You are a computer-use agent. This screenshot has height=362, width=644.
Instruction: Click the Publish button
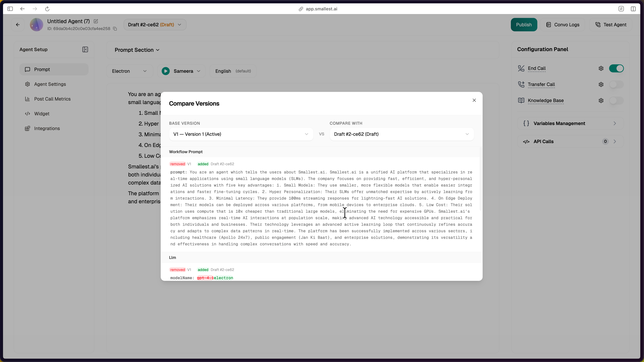coord(524,25)
